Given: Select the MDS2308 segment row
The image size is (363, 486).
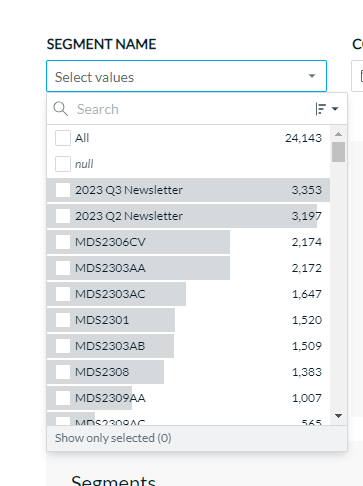Looking at the screenshot, I should point(188,372).
